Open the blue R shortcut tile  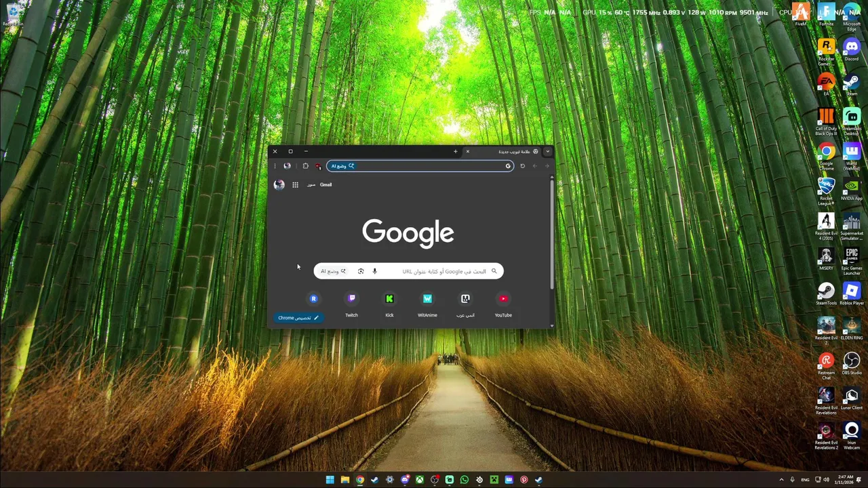click(x=313, y=299)
